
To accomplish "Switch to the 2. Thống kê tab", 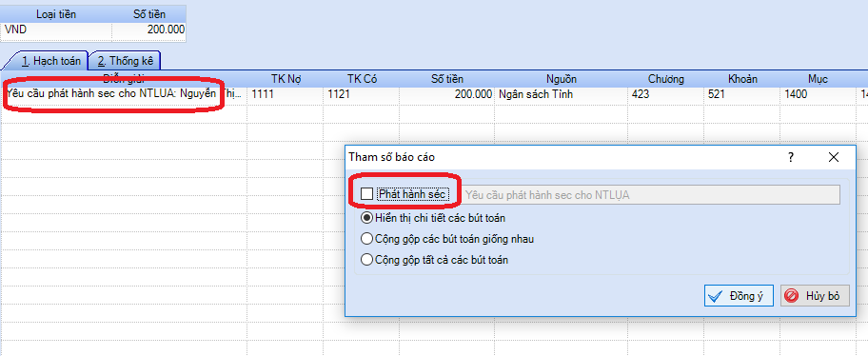I will [x=125, y=60].
